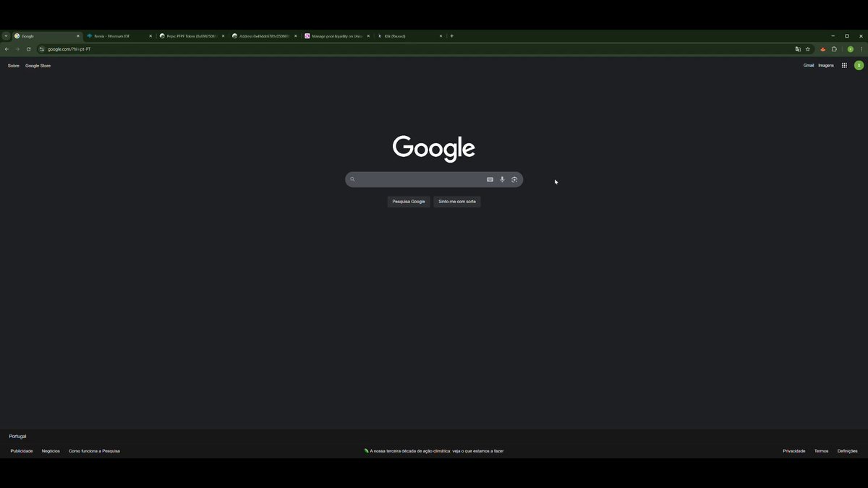
Task: Close the Google tab
Action: [78, 35]
